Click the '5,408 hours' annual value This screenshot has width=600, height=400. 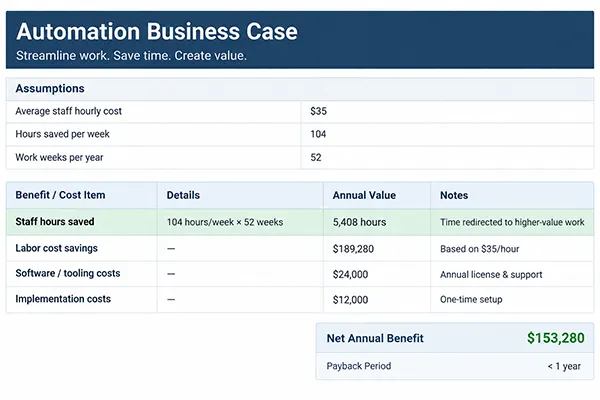coord(359,222)
